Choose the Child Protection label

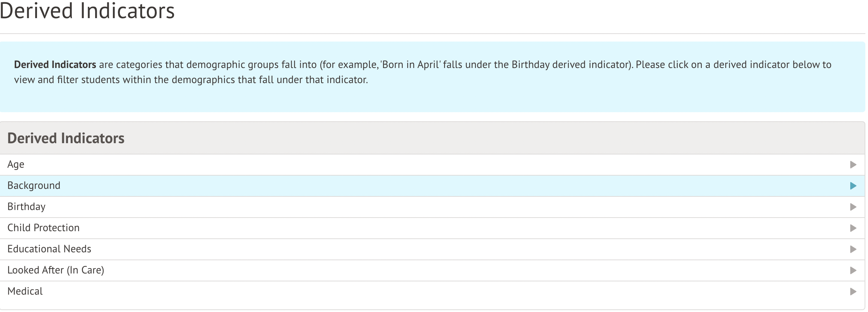[x=43, y=228]
